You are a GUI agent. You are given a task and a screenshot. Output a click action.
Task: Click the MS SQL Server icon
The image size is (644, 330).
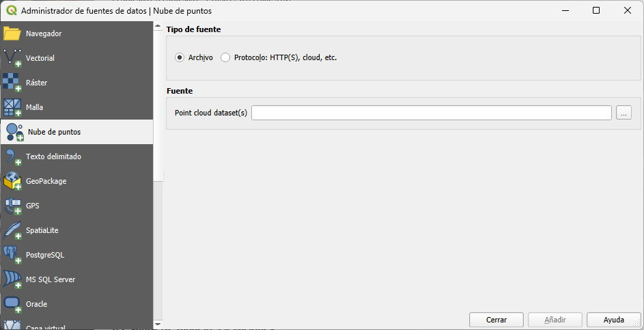[x=12, y=279]
